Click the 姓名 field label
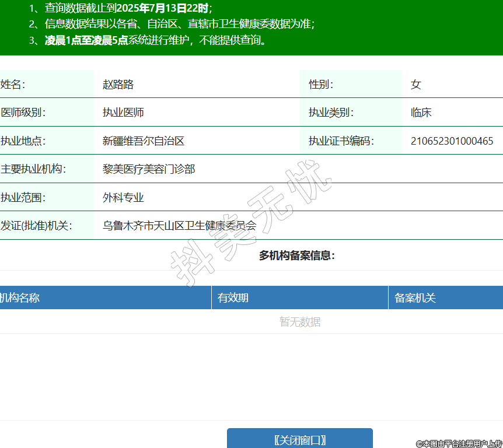This screenshot has width=503, height=448. pos(13,85)
